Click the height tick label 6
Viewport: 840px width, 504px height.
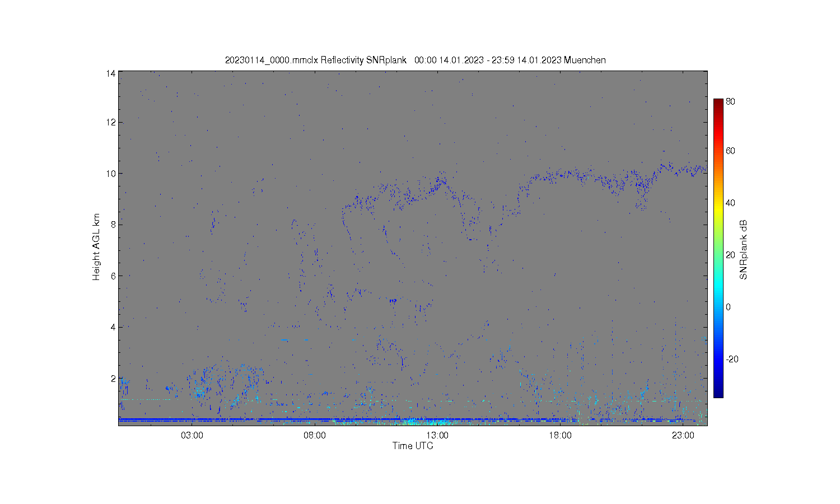click(113, 276)
